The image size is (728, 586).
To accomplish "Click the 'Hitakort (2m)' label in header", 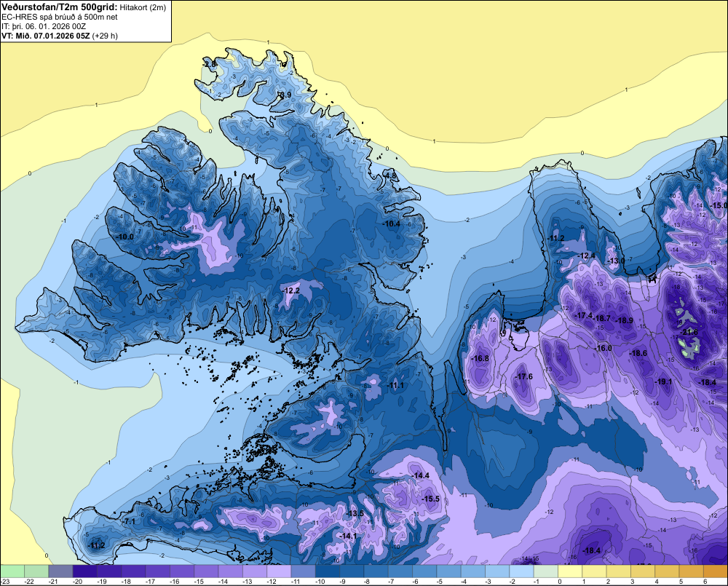I will [142, 7].
